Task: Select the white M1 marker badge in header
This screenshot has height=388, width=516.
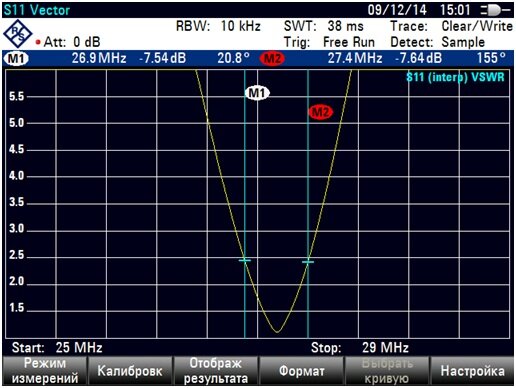Action: (x=16, y=59)
